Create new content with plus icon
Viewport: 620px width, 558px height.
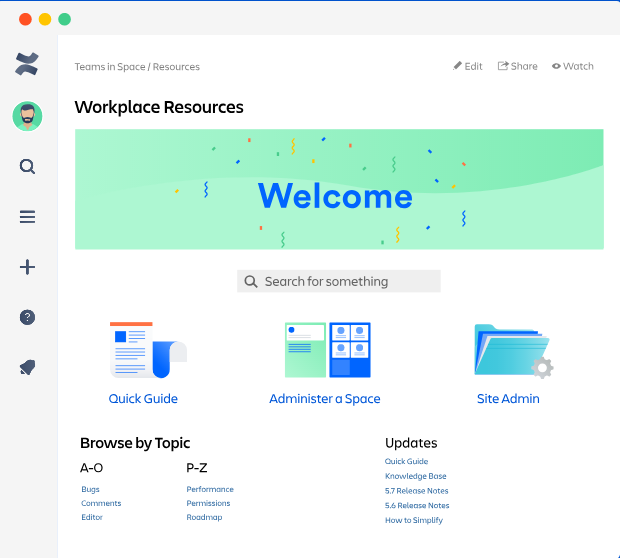[x=27, y=267]
